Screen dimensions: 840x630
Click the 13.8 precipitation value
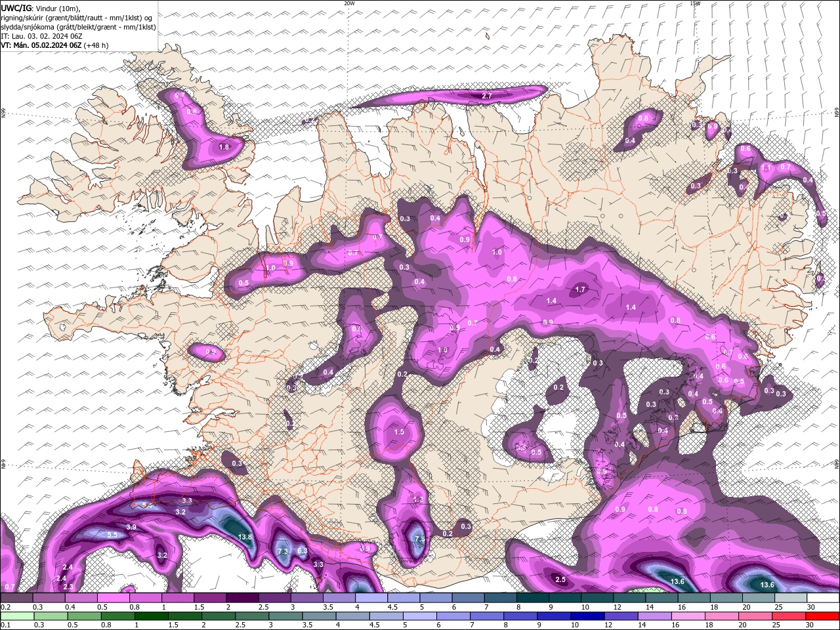tap(245, 537)
